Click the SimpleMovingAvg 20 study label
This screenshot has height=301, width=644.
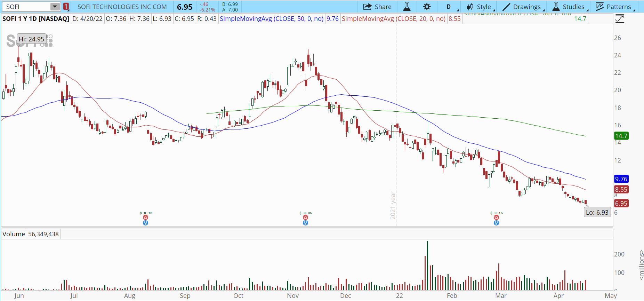(x=393, y=19)
